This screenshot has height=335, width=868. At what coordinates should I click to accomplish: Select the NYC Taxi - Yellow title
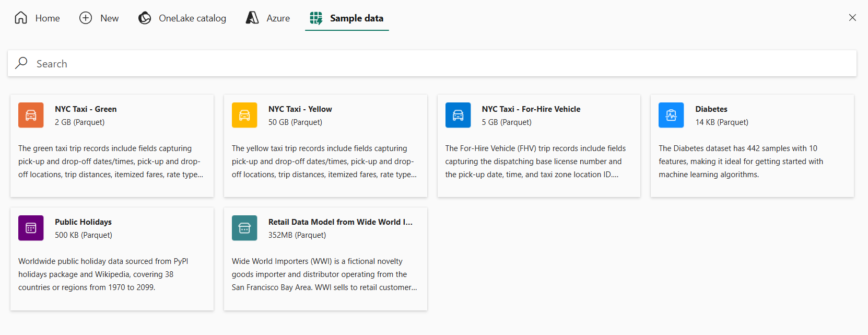300,109
